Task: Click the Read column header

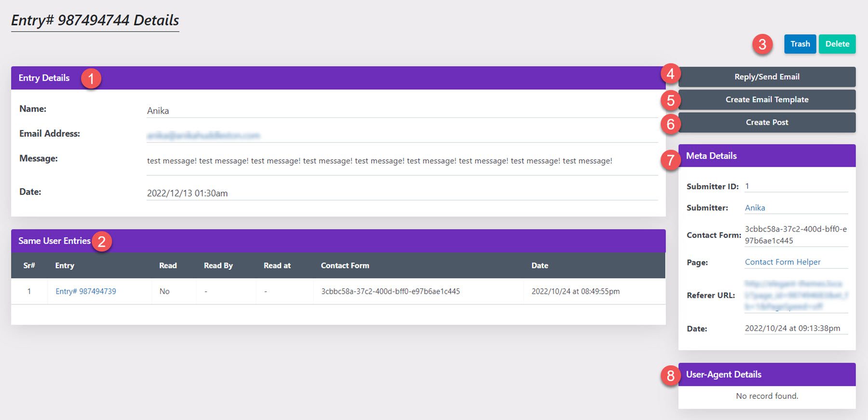Action: tap(168, 265)
